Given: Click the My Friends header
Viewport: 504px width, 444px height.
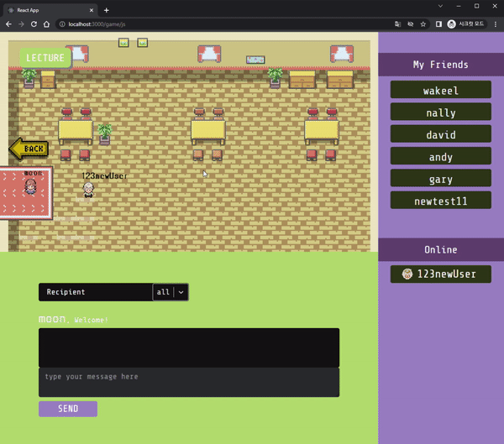Looking at the screenshot, I should tap(441, 65).
